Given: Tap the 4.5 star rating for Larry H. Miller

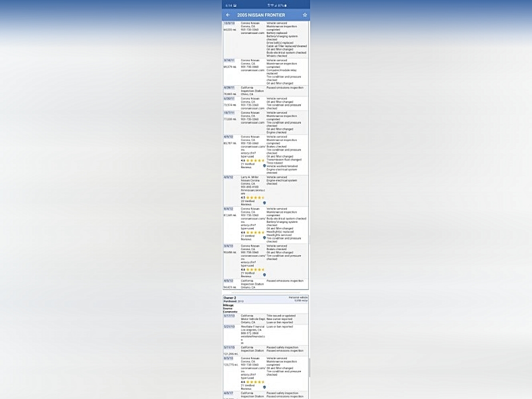Looking at the screenshot, I should pyautogui.click(x=252, y=197).
